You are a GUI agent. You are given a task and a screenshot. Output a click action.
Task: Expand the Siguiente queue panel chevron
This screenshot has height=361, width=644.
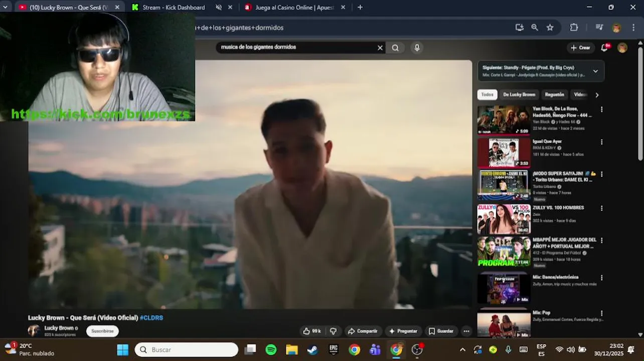click(595, 71)
